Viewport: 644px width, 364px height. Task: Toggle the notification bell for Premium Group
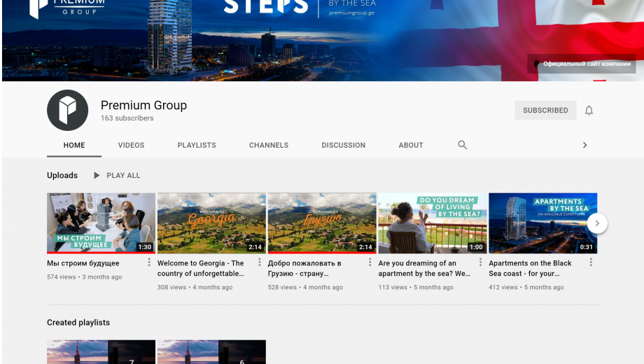coord(589,111)
